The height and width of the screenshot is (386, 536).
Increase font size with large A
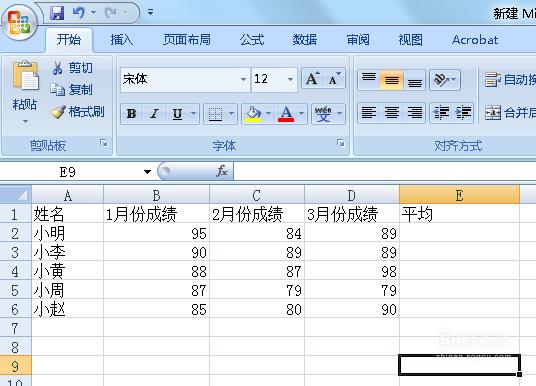[x=312, y=79]
